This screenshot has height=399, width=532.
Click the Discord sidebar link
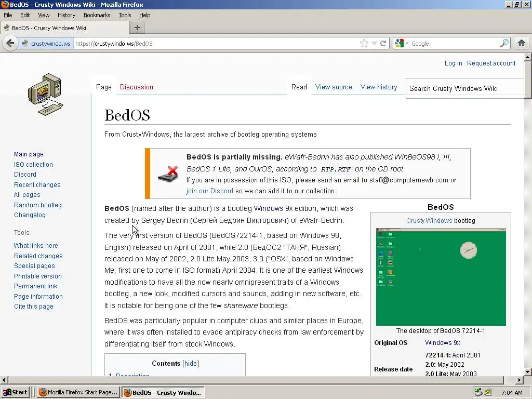tap(25, 175)
